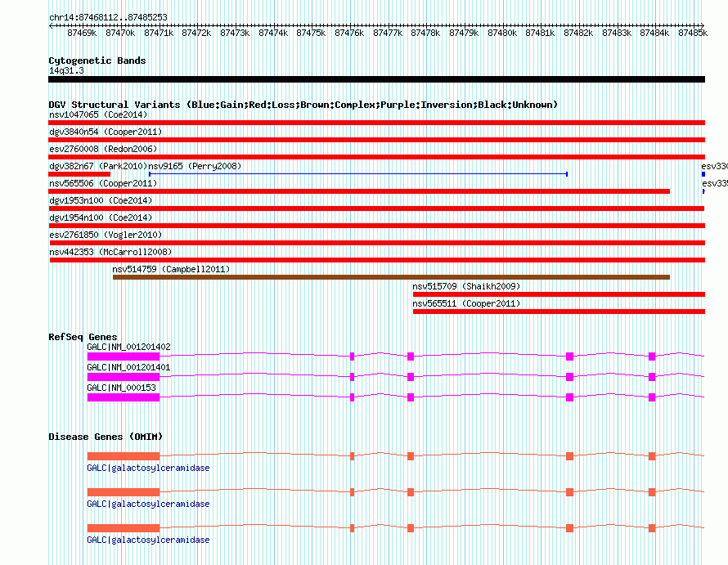Select the nsv1047065 (Coe2014) variant bar
Image resolution: width=728 pixels, height=565 pixels.
(x=376, y=123)
